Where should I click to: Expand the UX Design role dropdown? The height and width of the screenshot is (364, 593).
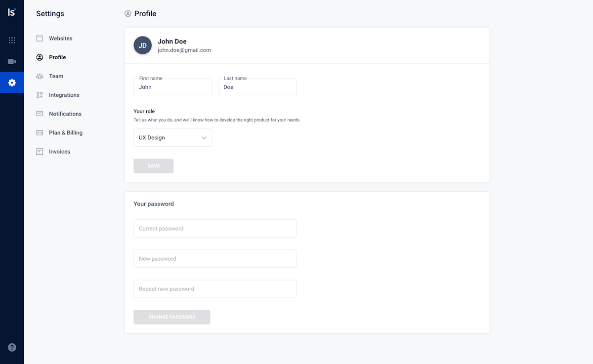172,138
